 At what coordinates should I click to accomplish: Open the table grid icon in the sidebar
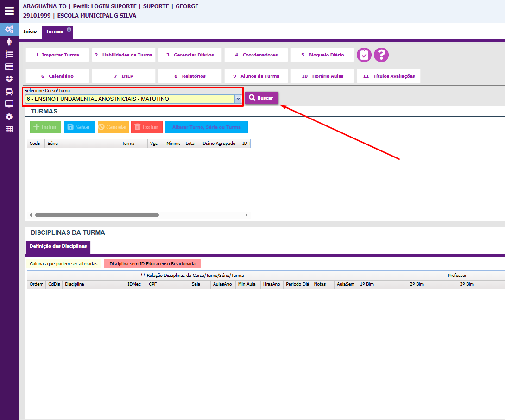(9, 129)
